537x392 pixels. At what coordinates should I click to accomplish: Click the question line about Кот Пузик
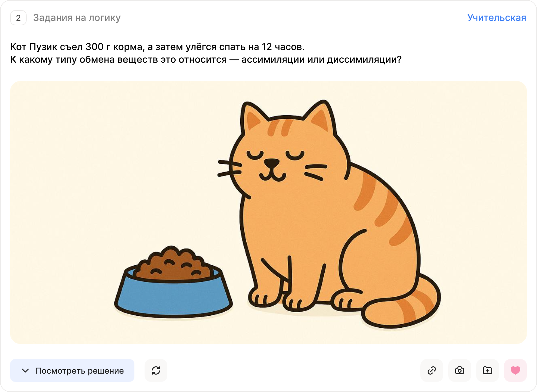click(x=158, y=47)
